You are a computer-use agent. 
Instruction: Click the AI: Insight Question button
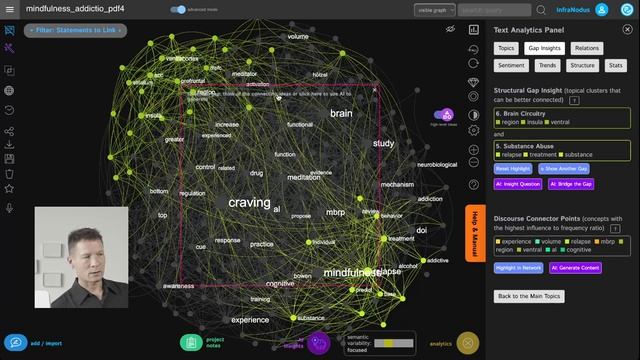pyautogui.click(x=518, y=184)
